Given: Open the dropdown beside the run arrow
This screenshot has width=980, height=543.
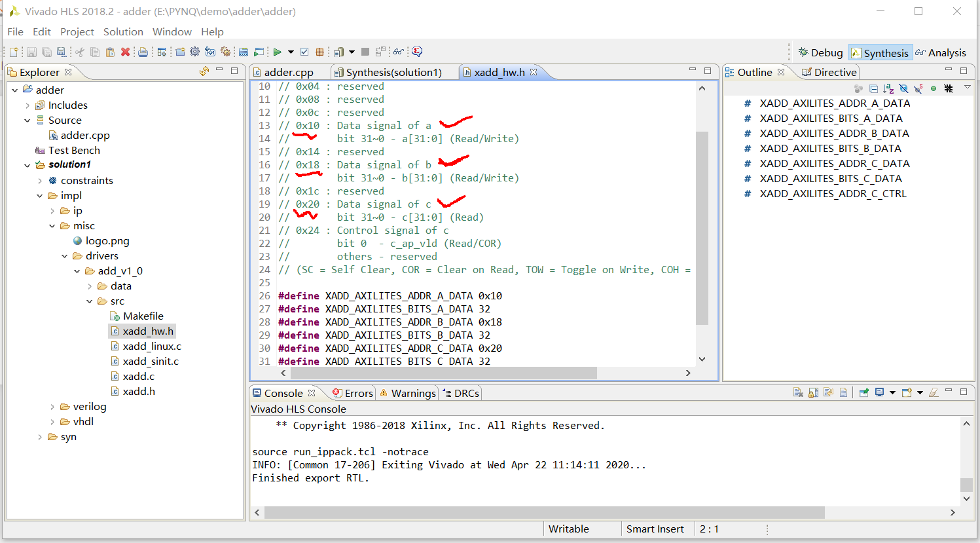Looking at the screenshot, I should point(291,51).
